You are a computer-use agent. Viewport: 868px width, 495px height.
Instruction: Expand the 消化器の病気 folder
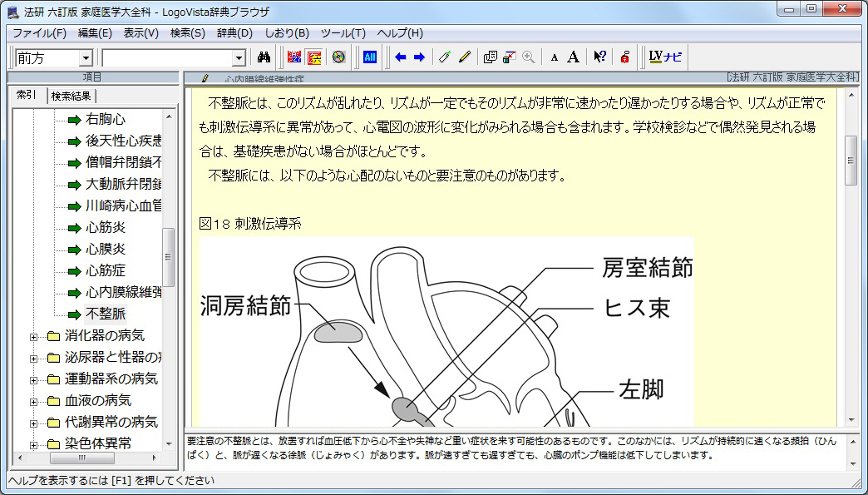tap(34, 336)
